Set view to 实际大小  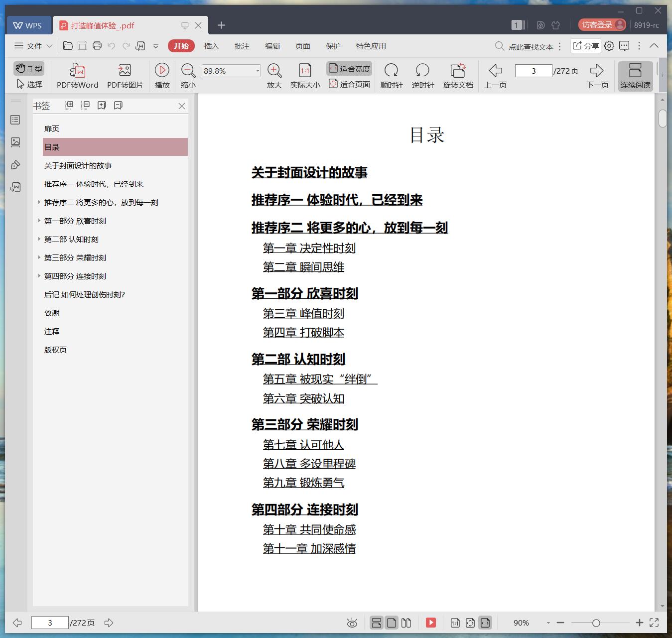point(305,76)
